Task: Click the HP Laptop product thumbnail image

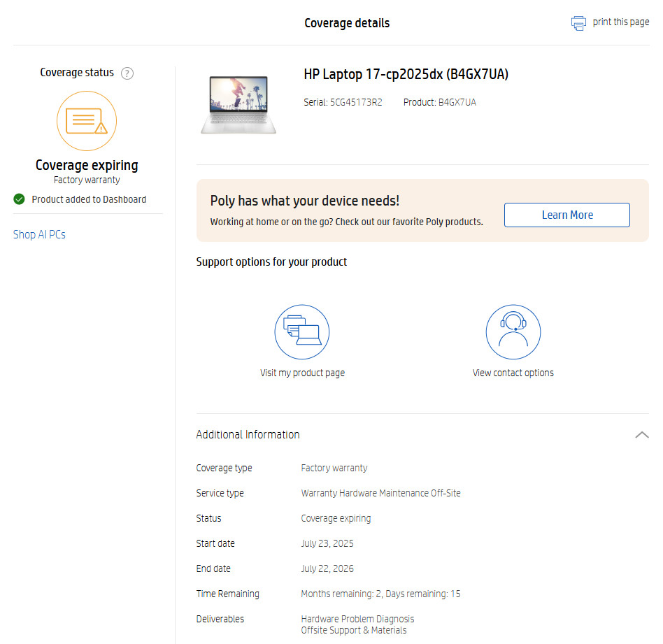Action: pyautogui.click(x=238, y=105)
